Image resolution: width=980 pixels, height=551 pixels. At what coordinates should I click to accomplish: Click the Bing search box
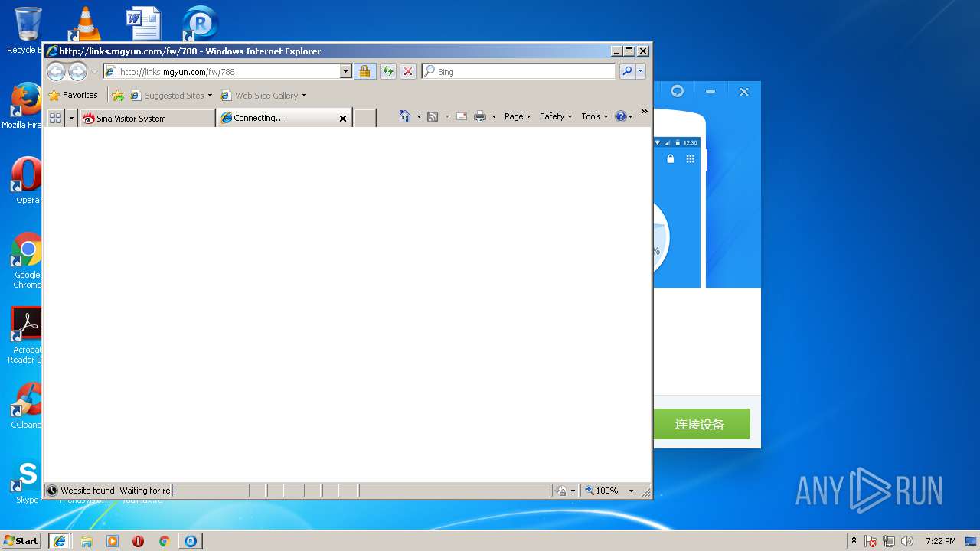(519, 72)
